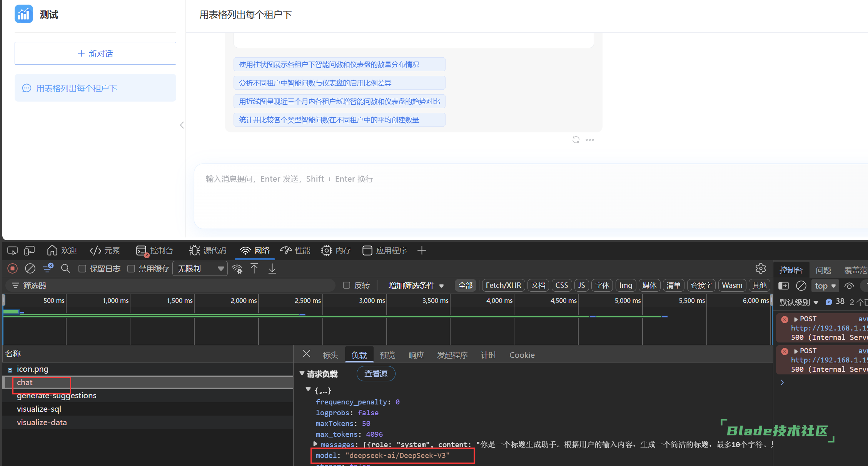The width and height of the screenshot is (868, 466).
Task: Open the network search magnifier
Action: click(x=65, y=269)
